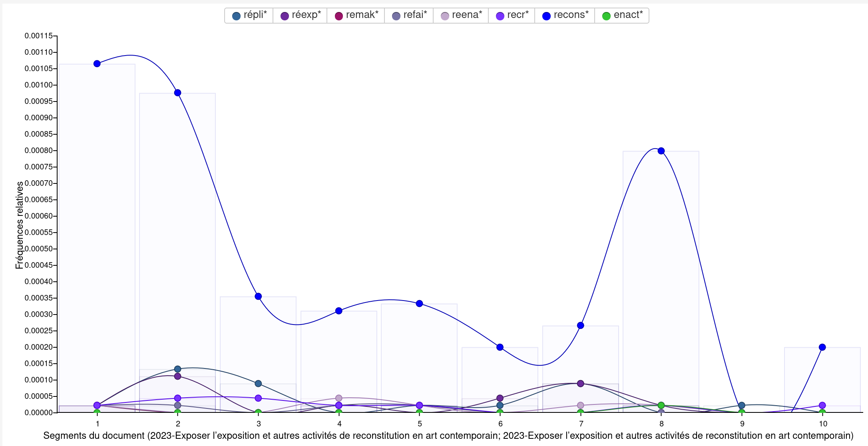The width and height of the screenshot is (868, 446).
Task: Hide the remak* series via legend
Action: click(356, 16)
